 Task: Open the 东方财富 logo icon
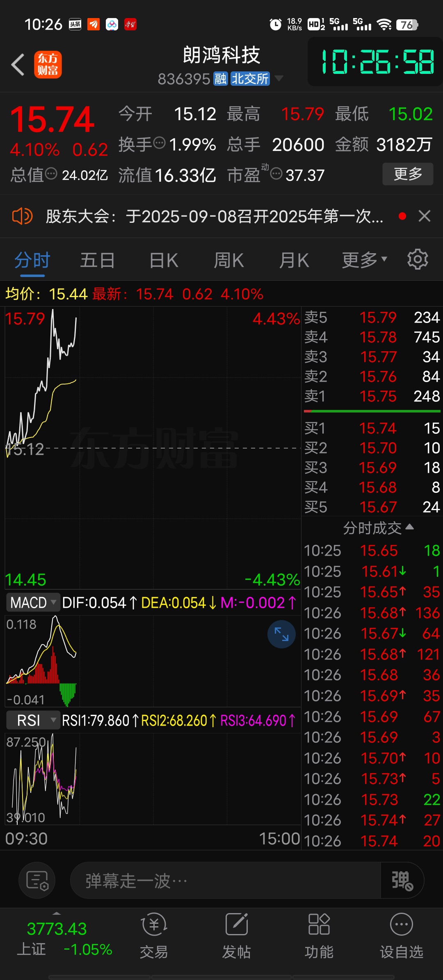coord(48,65)
